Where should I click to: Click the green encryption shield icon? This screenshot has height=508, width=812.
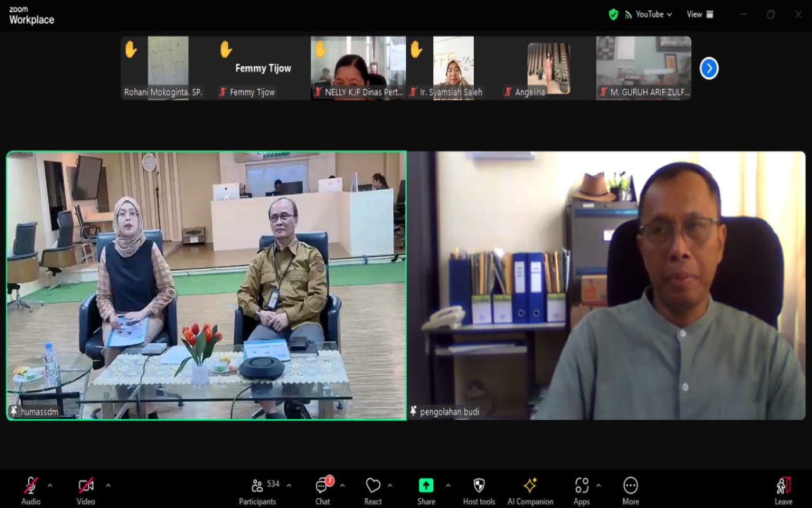pos(613,15)
